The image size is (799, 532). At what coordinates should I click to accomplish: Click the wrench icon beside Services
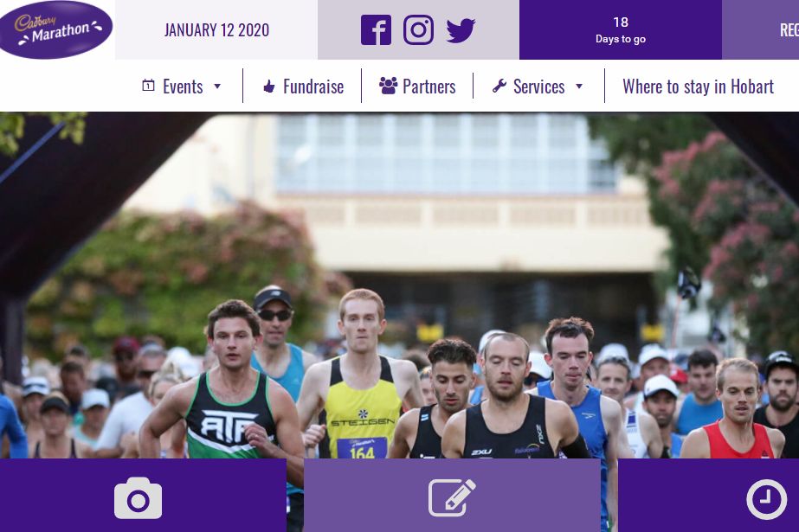tap(499, 86)
